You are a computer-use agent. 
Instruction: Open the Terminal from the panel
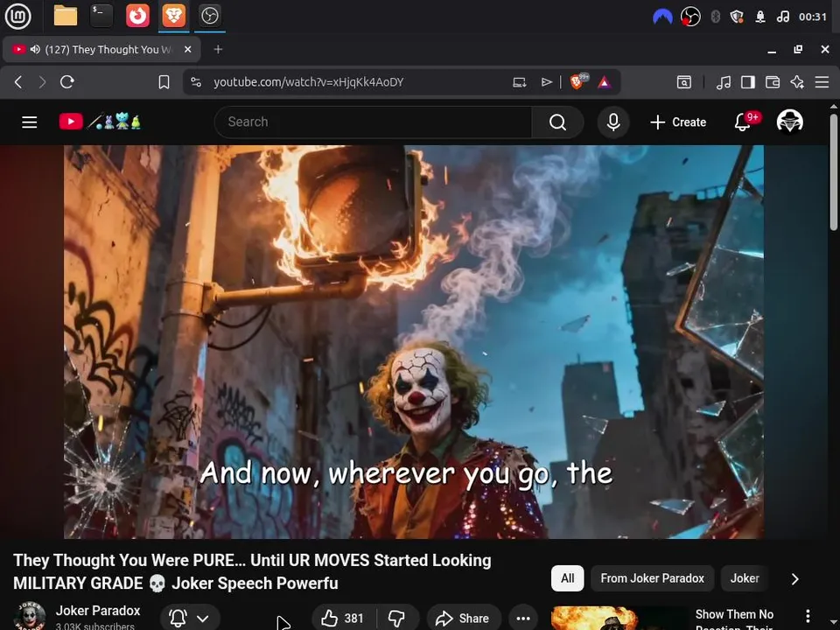pyautogui.click(x=101, y=16)
